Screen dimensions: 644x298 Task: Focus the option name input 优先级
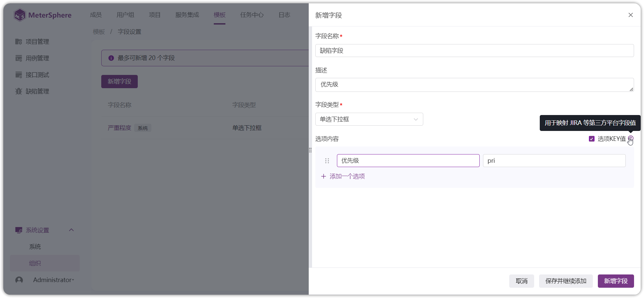pos(408,161)
